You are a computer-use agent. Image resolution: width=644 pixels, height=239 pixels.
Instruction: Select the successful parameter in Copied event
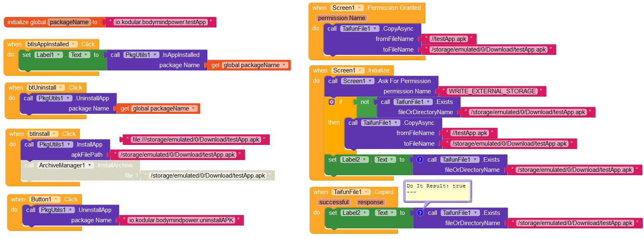pyautogui.click(x=334, y=202)
